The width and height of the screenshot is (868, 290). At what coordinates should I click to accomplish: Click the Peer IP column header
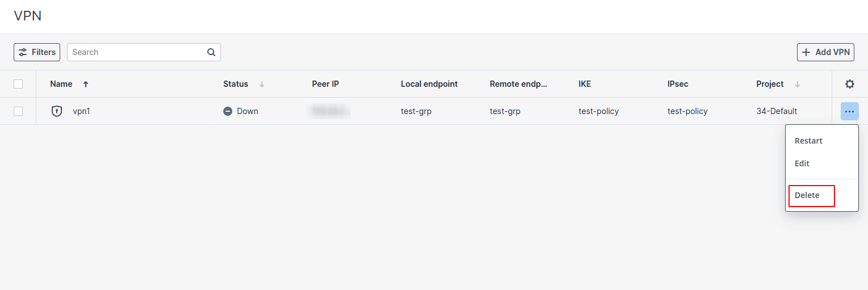tap(325, 84)
